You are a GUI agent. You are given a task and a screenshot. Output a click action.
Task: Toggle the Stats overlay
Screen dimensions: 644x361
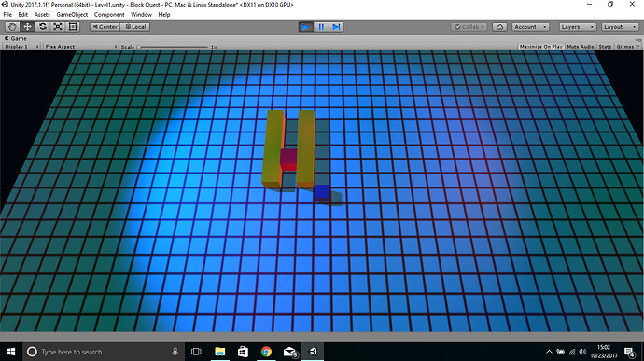click(x=605, y=47)
